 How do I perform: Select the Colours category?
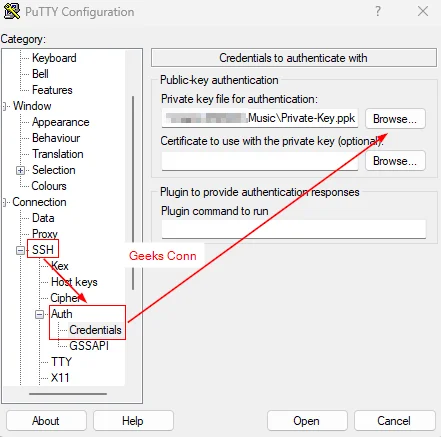[49, 186]
